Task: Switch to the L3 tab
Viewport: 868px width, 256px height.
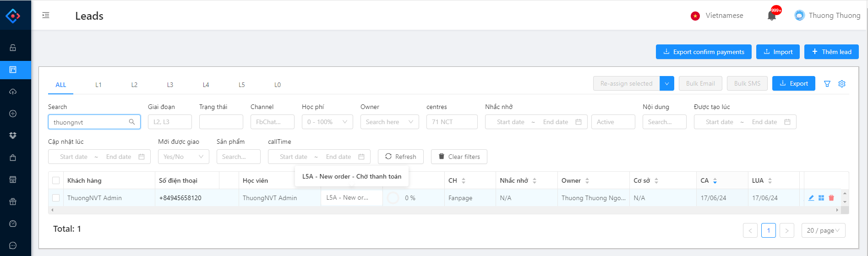Action: (x=170, y=85)
